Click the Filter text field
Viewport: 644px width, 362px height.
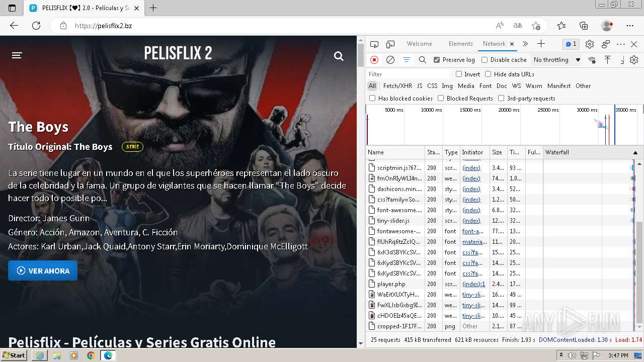(409, 74)
